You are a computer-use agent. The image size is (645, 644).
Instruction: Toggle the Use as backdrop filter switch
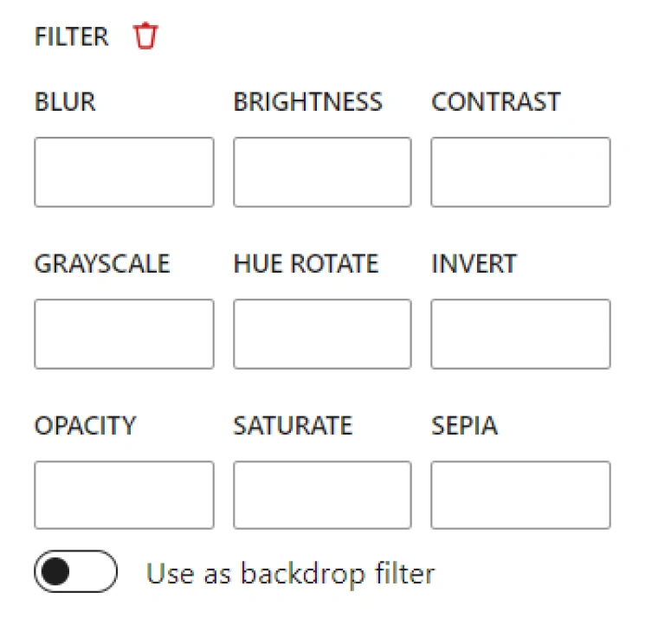tap(75, 571)
